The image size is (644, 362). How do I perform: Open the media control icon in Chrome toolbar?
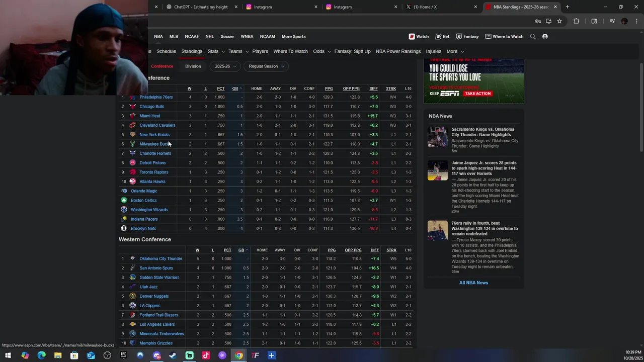pos(612,21)
